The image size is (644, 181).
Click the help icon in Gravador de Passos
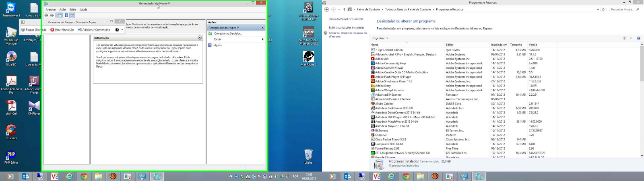click(x=117, y=29)
